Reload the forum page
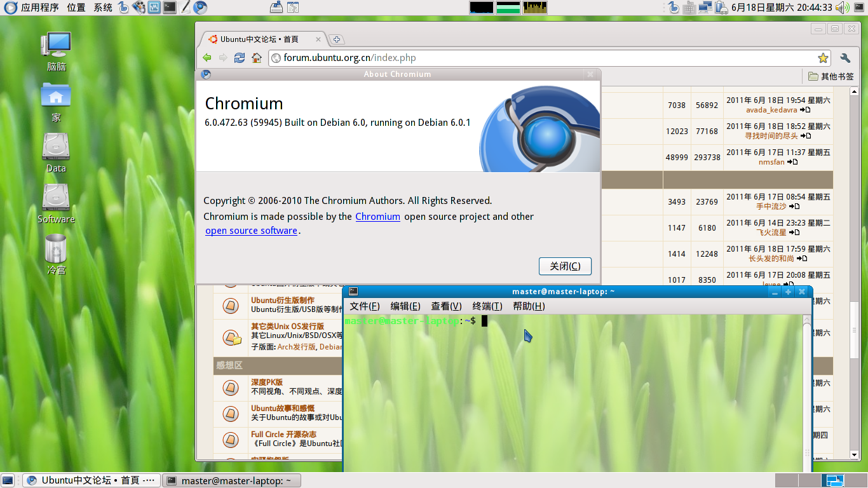 tap(240, 58)
